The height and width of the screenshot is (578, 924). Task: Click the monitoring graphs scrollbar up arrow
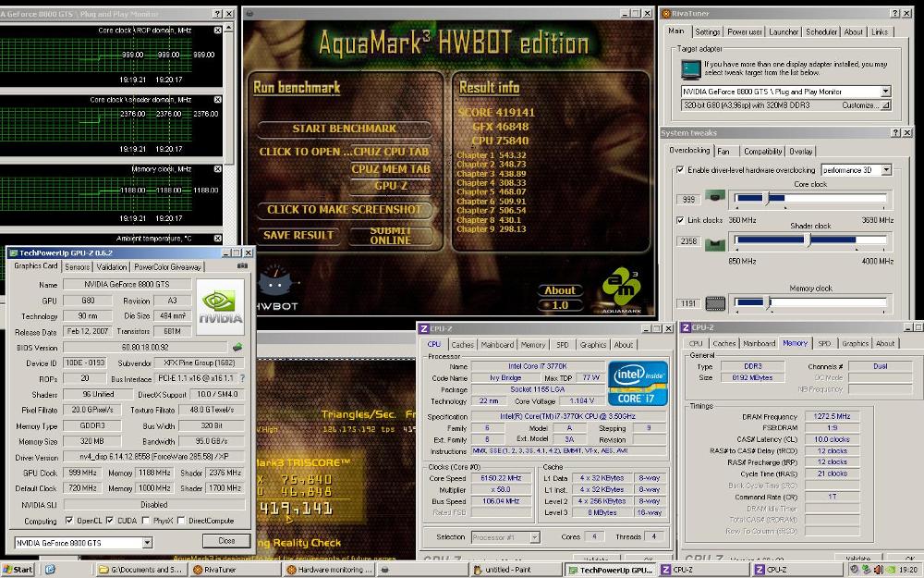pos(229,28)
